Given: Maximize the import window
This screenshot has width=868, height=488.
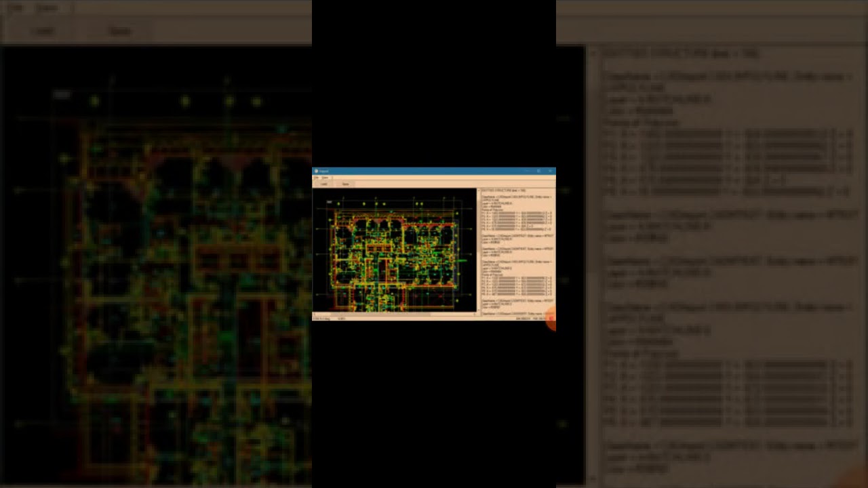Looking at the screenshot, I should point(538,171).
